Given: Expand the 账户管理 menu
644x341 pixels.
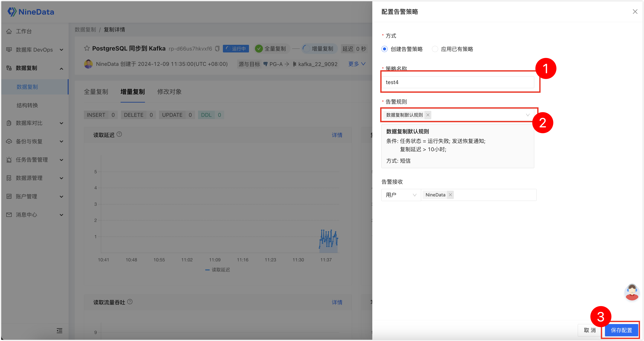Looking at the screenshot, I should point(62,196).
